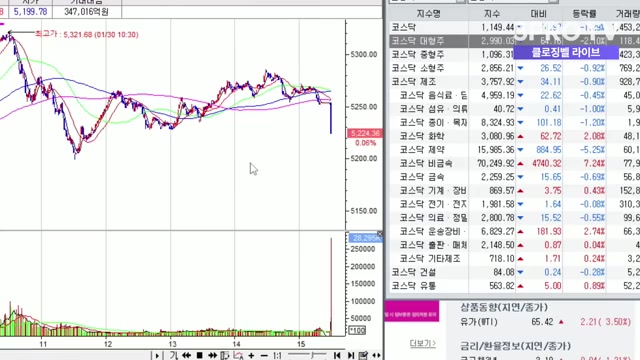Click the 기 indicator icon in chart toolbar
Screen dimensions: 640x360
click(174, 356)
